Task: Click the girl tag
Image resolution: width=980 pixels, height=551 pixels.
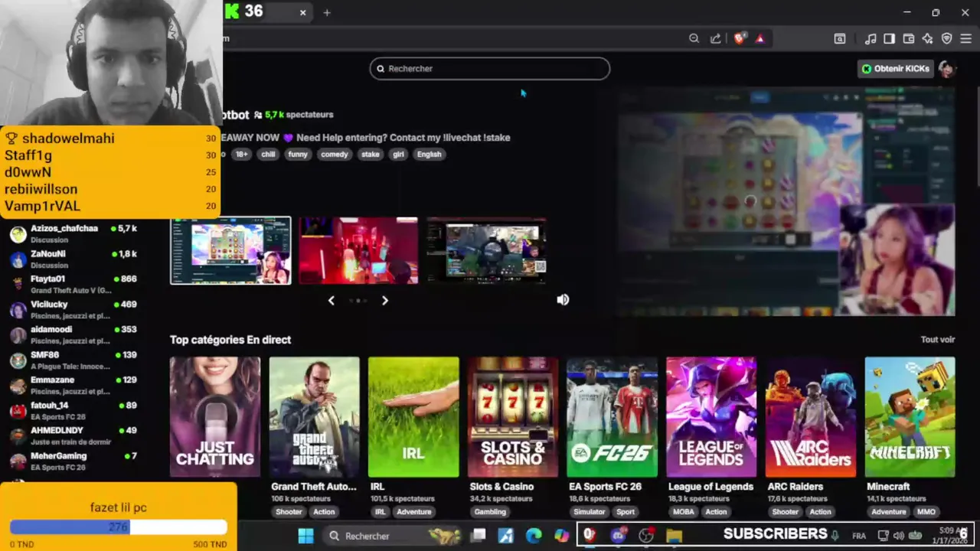Action: tap(398, 154)
